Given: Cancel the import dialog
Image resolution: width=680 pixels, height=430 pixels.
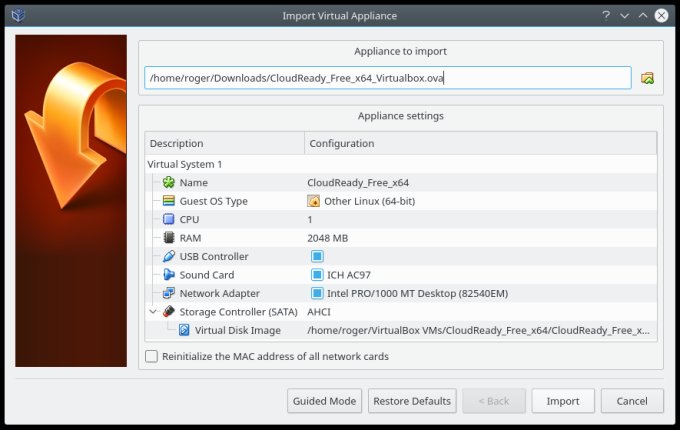Looking at the screenshot, I should [x=632, y=401].
